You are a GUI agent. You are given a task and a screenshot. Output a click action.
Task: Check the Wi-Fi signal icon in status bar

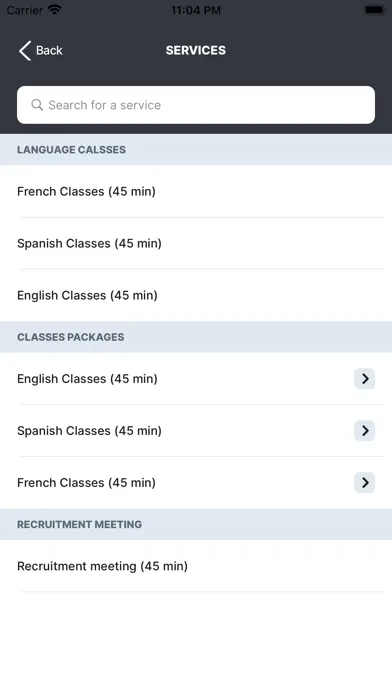(x=55, y=10)
